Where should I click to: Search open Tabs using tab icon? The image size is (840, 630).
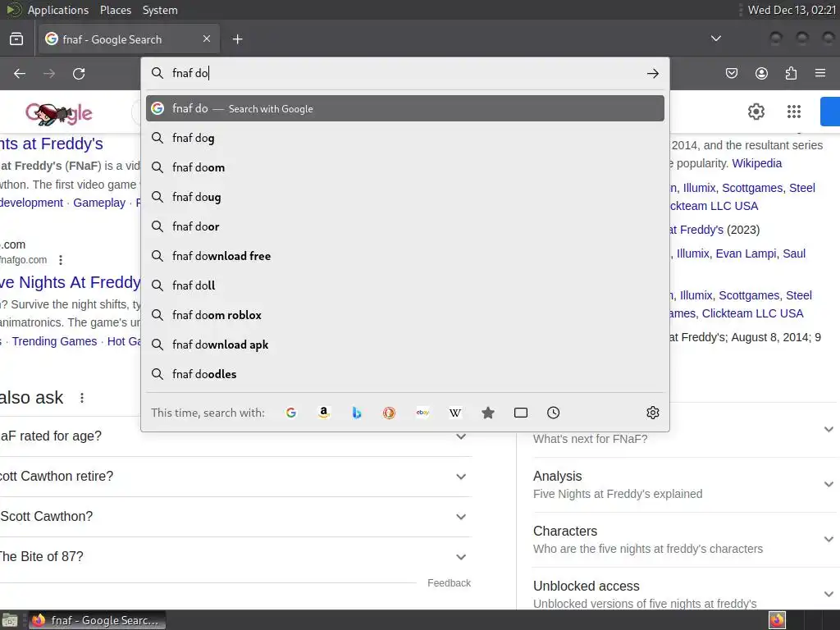click(x=521, y=413)
